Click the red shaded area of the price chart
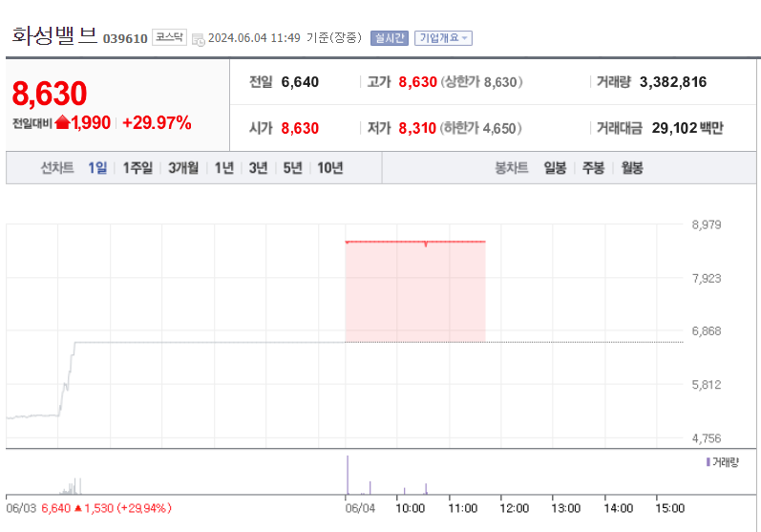Image resolution: width=761 pixels, height=532 pixels. point(415,292)
